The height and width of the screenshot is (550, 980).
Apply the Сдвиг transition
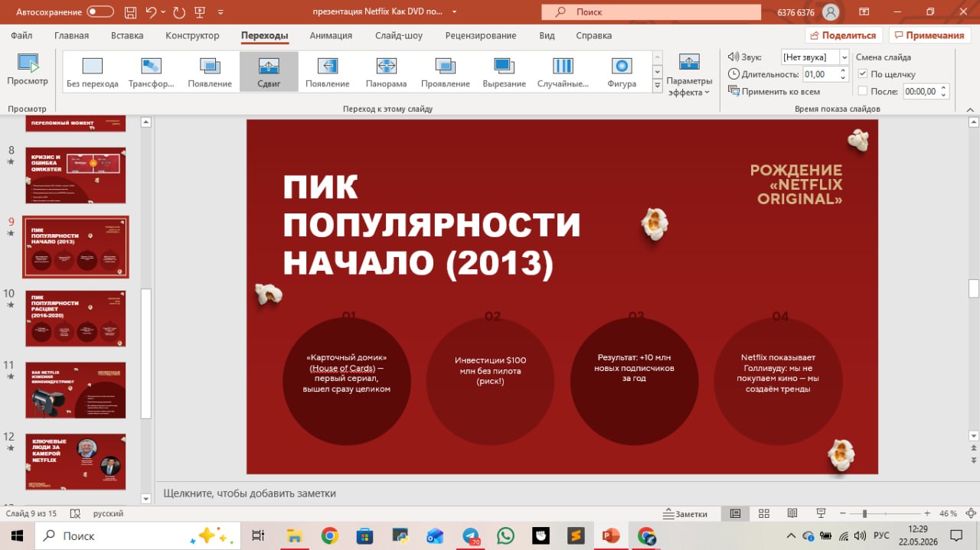(269, 73)
